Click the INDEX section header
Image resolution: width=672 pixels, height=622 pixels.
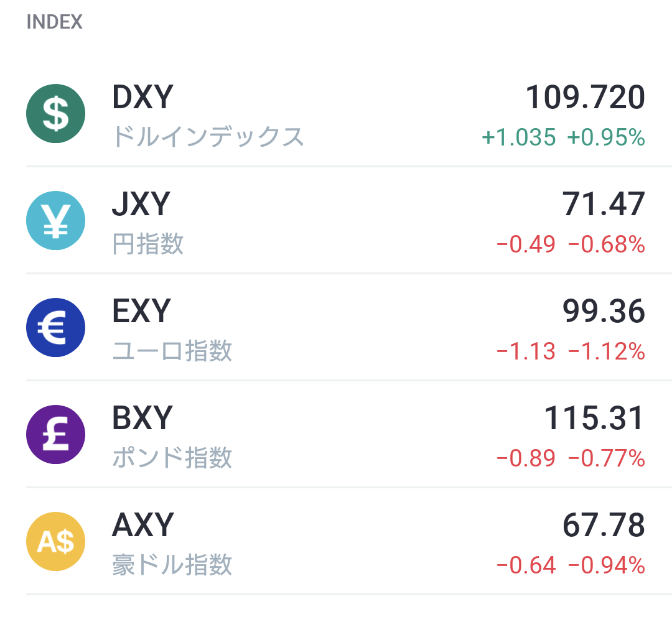coord(54,22)
